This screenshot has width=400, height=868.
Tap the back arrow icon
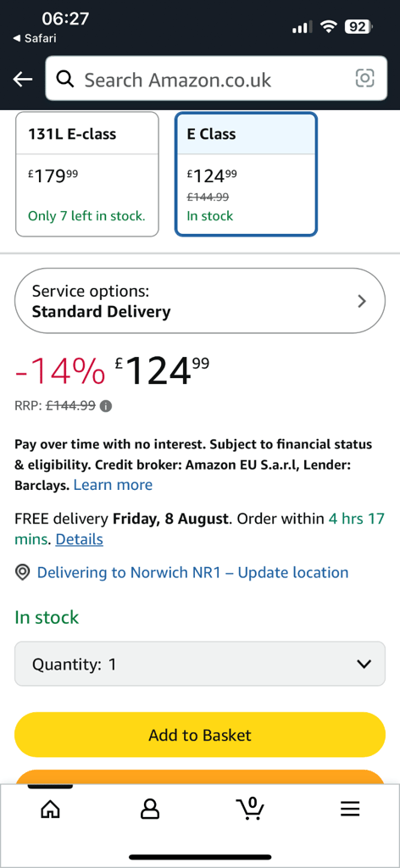pos(23,79)
